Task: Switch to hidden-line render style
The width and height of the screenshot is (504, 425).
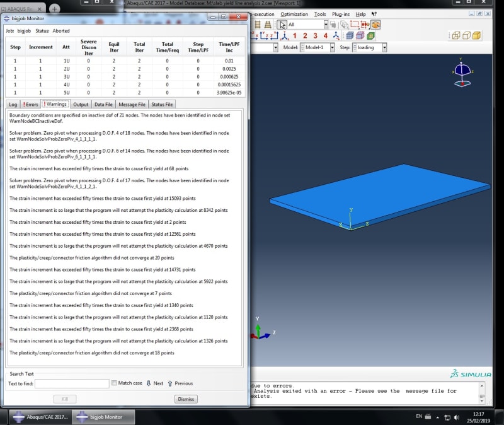Action: click(466, 35)
